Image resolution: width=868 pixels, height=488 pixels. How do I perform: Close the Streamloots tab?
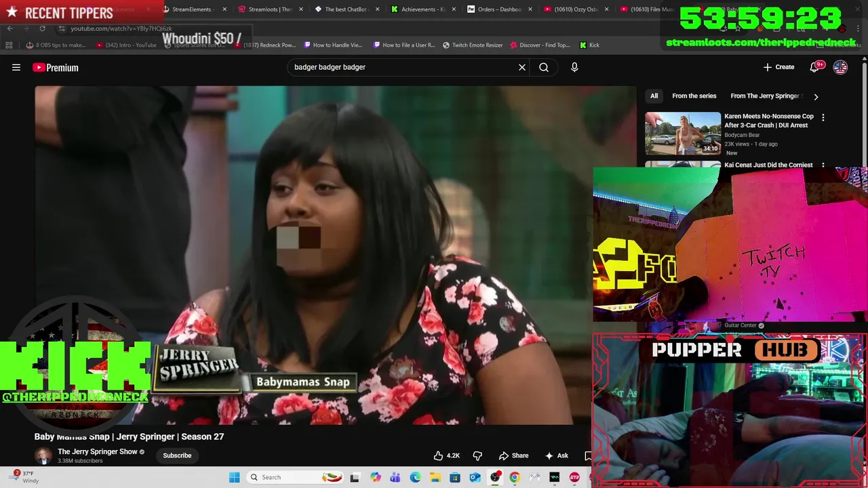pyautogui.click(x=300, y=9)
